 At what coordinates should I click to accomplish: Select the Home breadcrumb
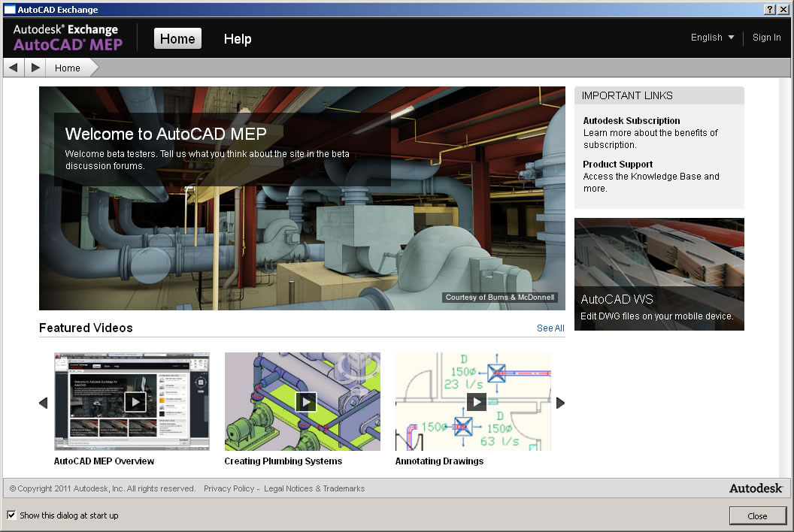coord(68,68)
